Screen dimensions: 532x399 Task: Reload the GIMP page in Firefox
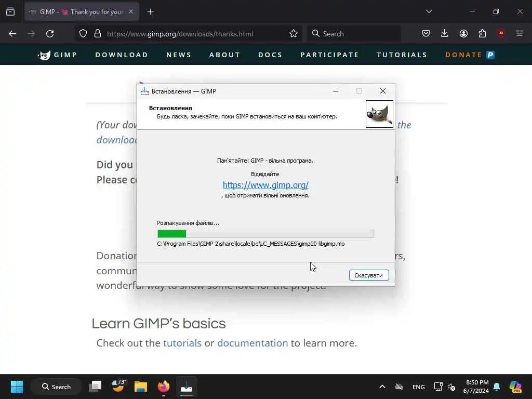click(x=50, y=34)
